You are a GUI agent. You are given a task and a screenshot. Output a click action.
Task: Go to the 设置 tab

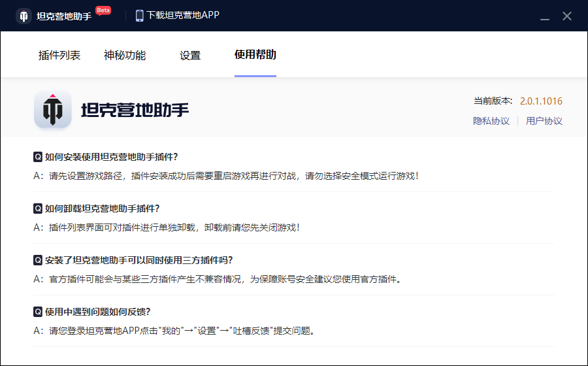(190, 55)
